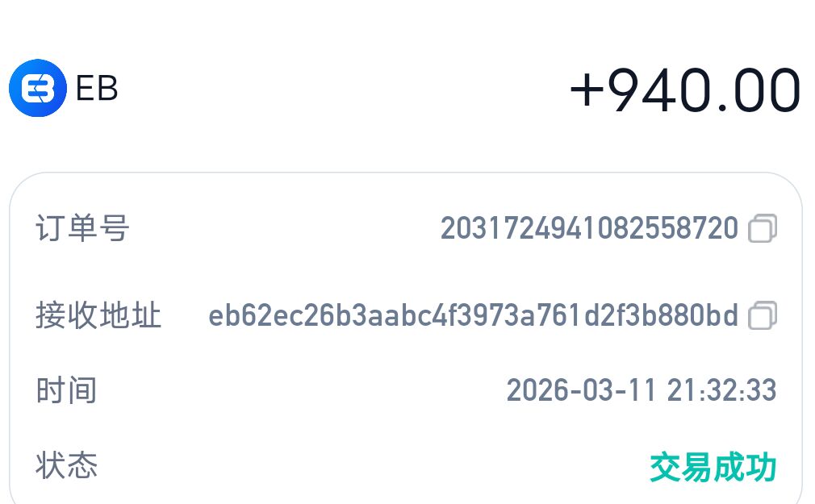Select the circular EB emblem at top left

pyautogui.click(x=38, y=89)
